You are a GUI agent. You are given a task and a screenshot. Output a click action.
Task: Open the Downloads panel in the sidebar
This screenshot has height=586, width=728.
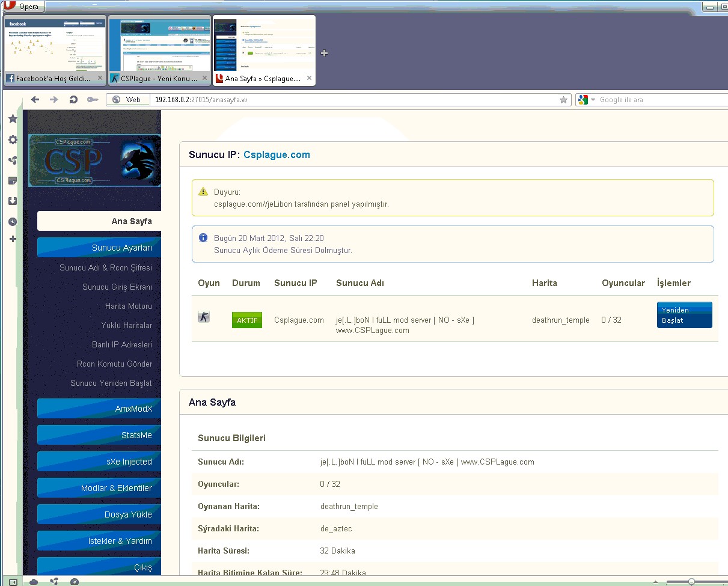13,201
